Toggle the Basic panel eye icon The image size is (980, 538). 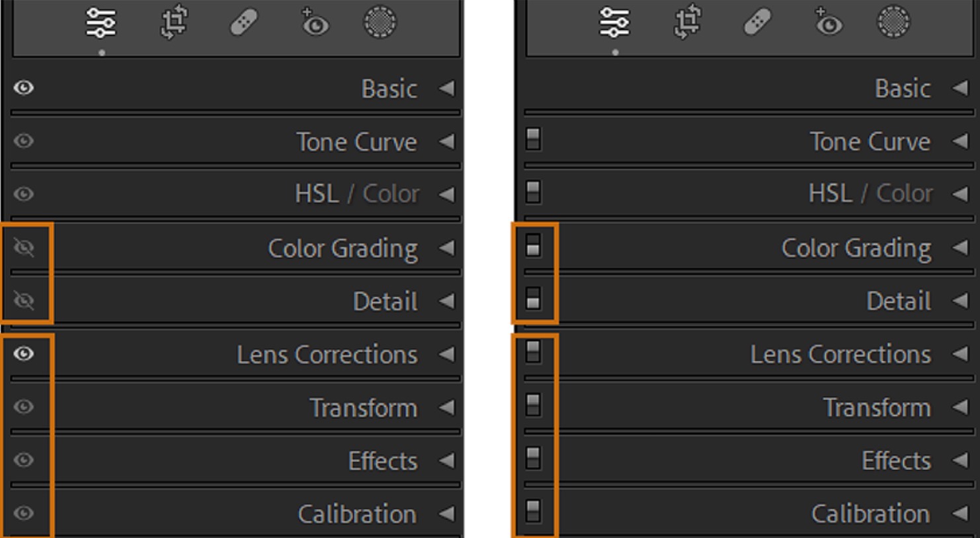pos(24,88)
